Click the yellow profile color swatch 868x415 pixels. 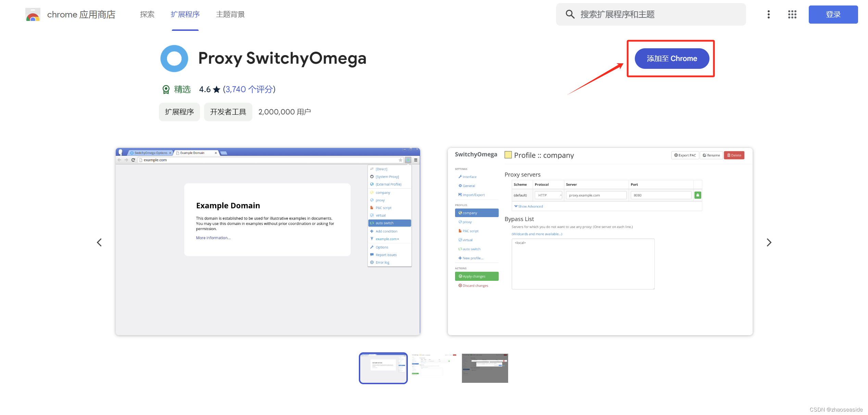(x=508, y=155)
